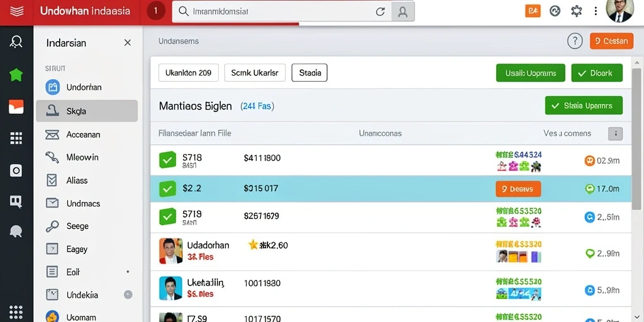This screenshot has height=322, width=644.
Task: Toggle checkbox for $2.2 row
Action: (167, 189)
